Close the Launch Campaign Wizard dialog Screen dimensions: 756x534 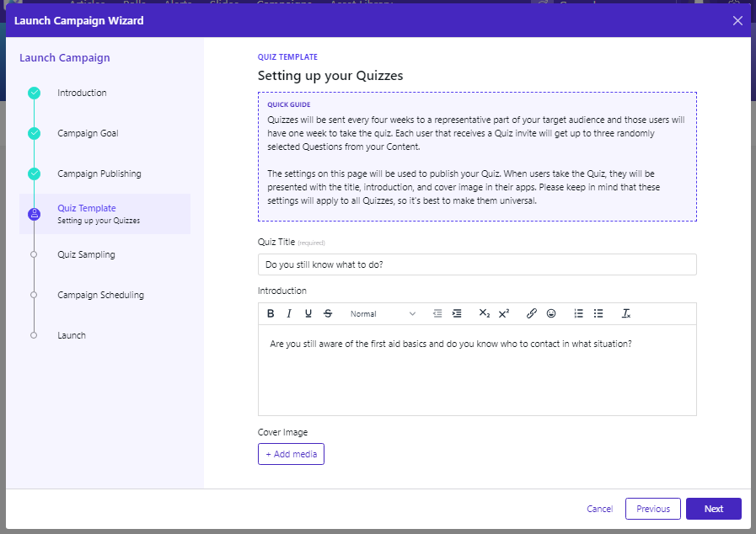737,21
